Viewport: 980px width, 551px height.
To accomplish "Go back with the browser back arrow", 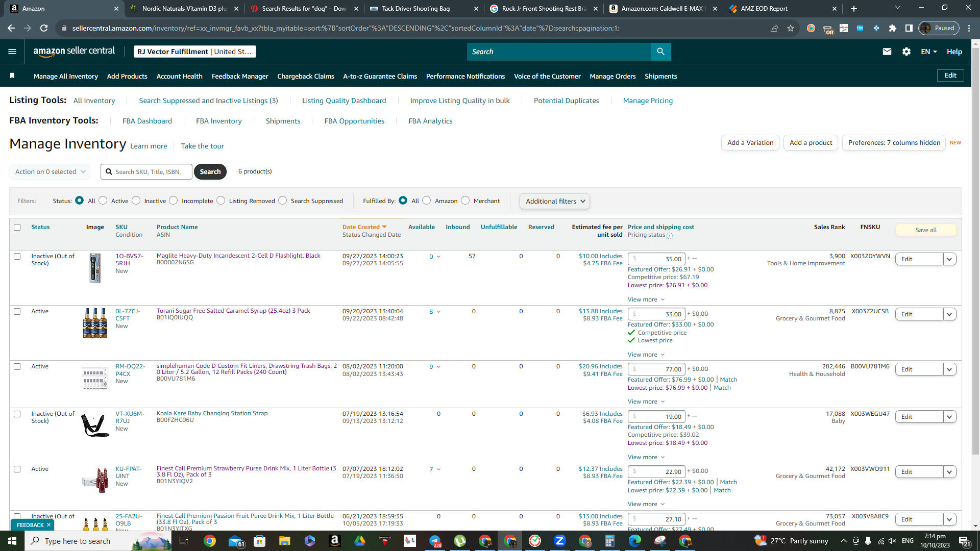I will click(11, 28).
